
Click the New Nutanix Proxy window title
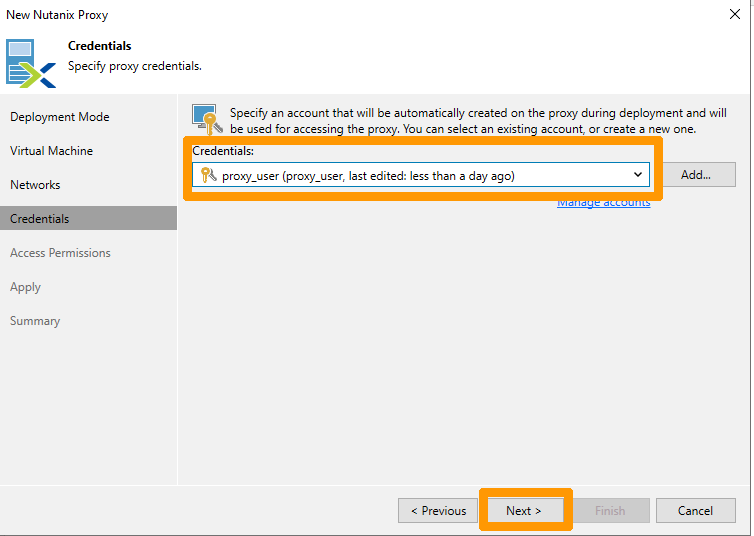pyautogui.click(x=57, y=15)
